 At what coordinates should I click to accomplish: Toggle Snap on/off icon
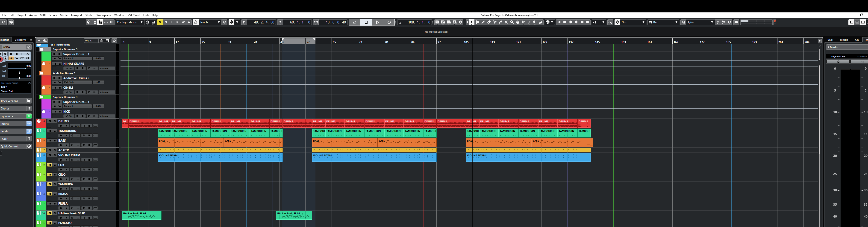click(617, 22)
